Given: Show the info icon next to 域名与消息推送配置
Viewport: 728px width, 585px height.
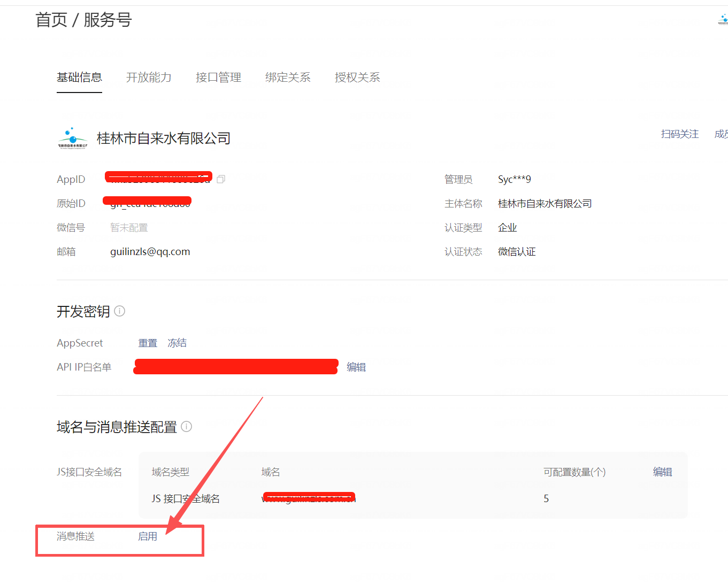Looking at the screenshot, I should tap(186, 427).
